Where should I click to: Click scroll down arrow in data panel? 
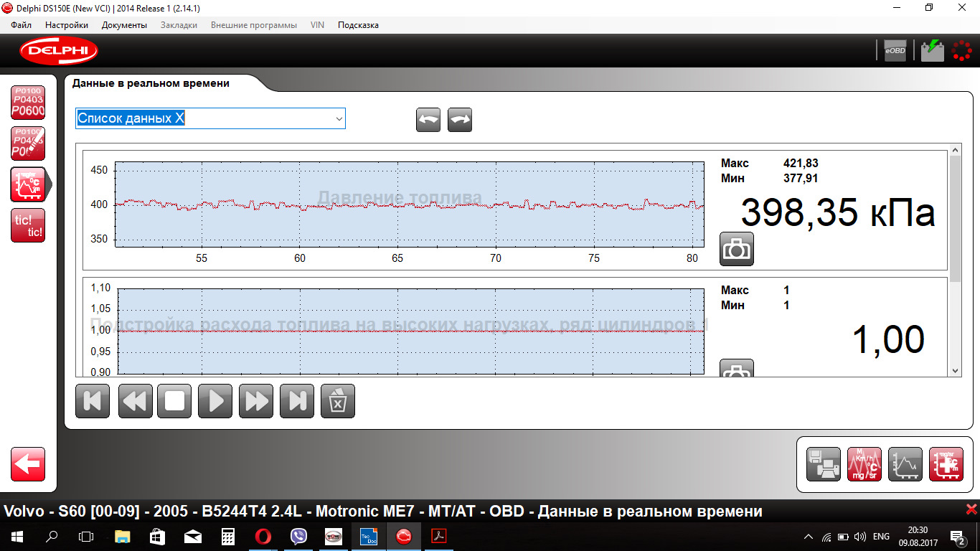point(955,370)
